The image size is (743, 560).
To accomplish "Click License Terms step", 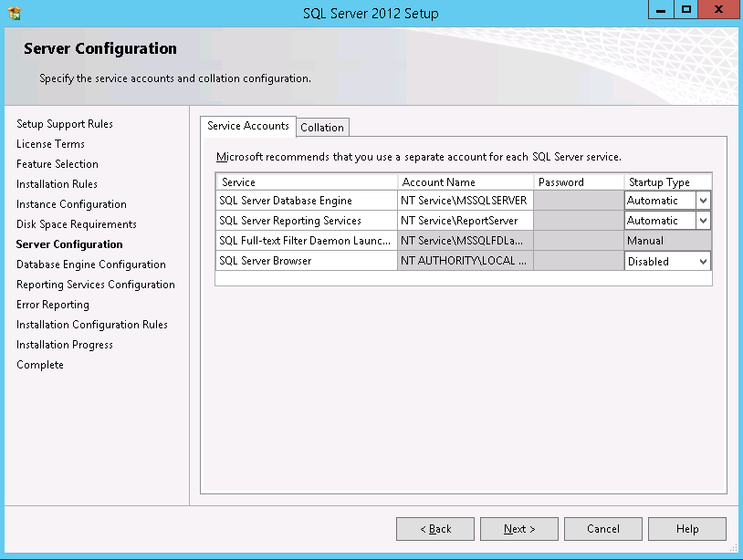I will [x=50, y=144].
